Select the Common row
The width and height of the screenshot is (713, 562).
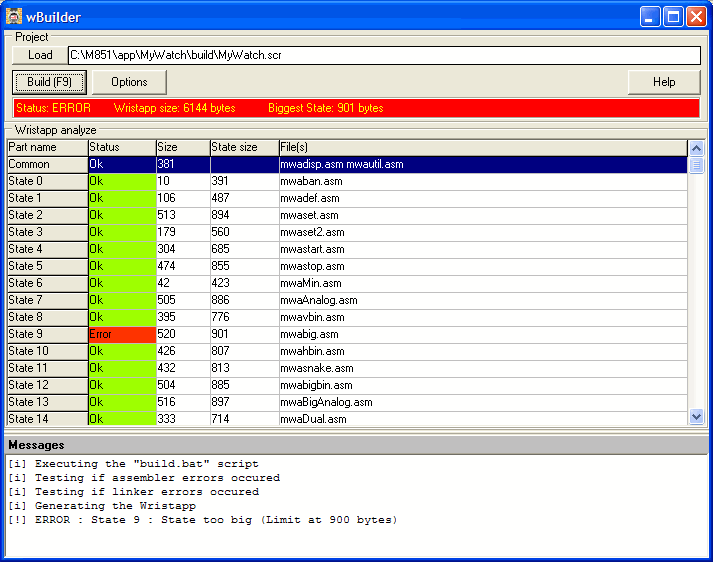[x=47, y=164]
